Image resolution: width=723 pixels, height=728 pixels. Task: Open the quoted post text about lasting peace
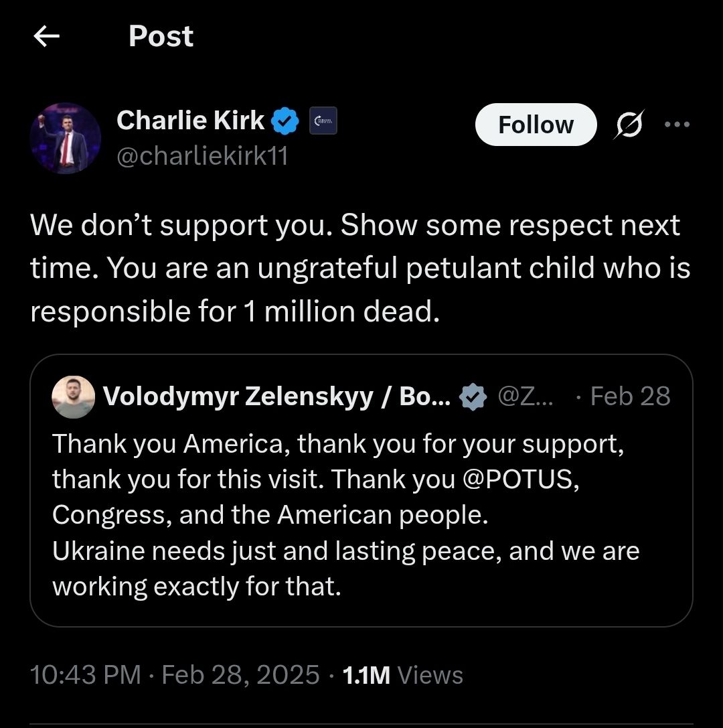coord(345,551)
